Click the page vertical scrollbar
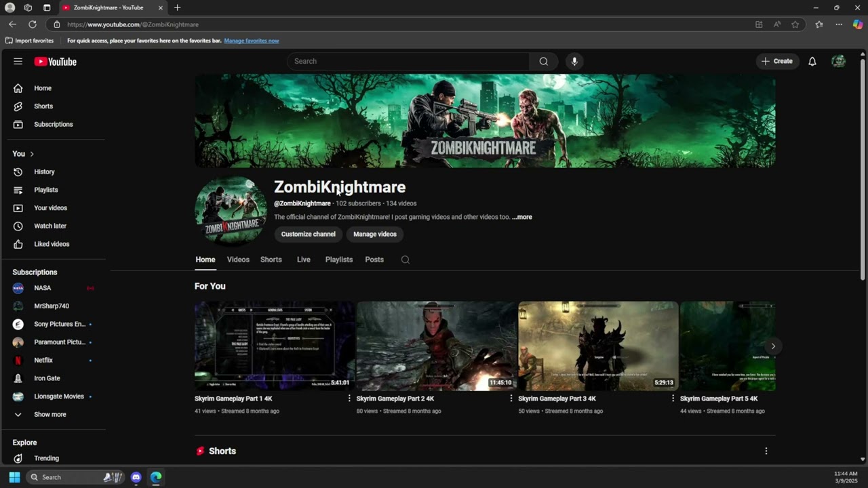The width and height of the screenshot is (868, 488). click(x=863, y=169)
